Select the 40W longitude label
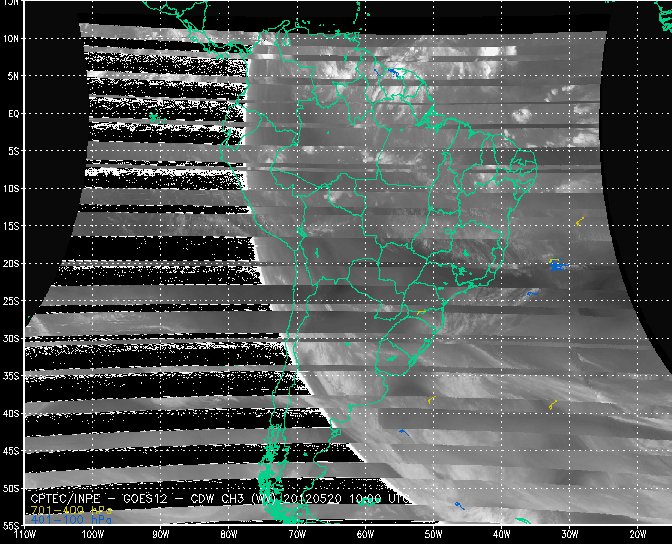 pyautogui.click(x=502, y=535)
